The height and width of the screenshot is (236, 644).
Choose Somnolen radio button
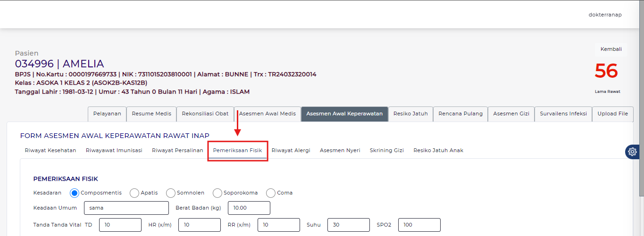click(x=171, y=193)
